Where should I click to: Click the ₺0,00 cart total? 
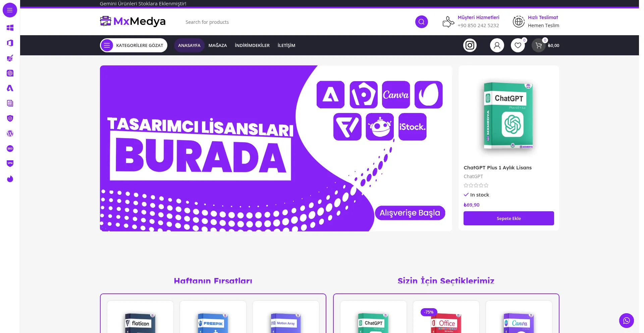pos(553,46)
